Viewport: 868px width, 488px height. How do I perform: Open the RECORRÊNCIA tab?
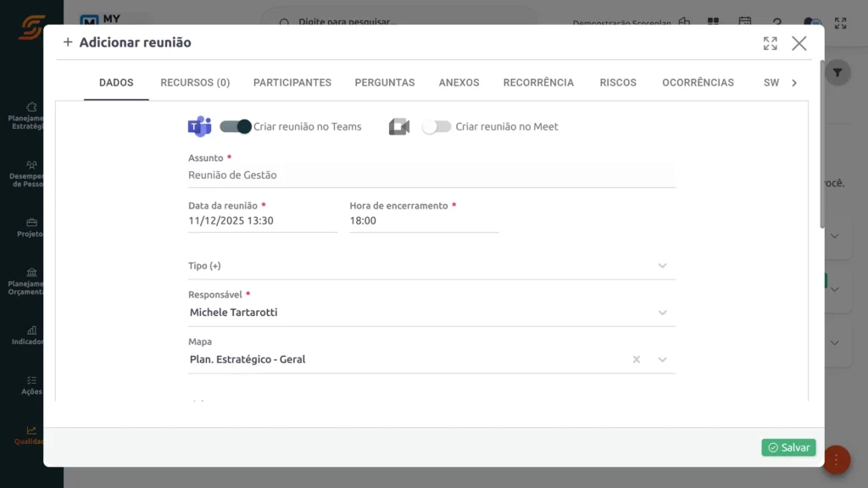[x=538, y=82]
